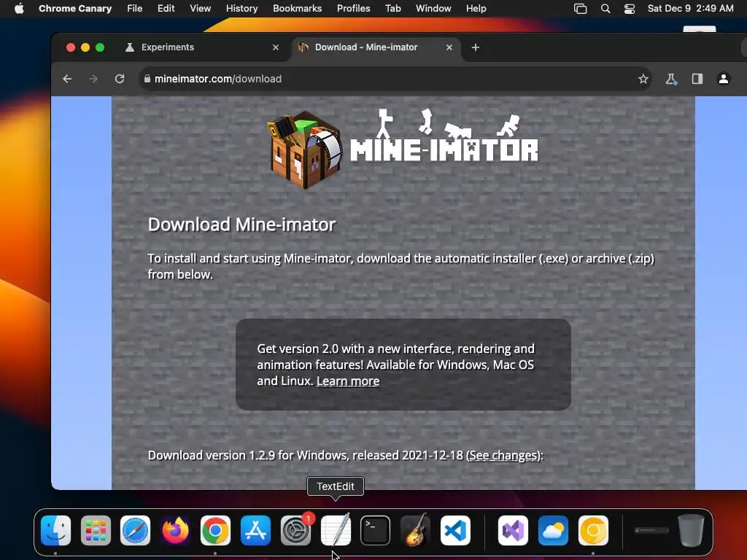Screen dimensions: 747x560
Task: Bookmark this page with star icon
Action: pos(643,79)
